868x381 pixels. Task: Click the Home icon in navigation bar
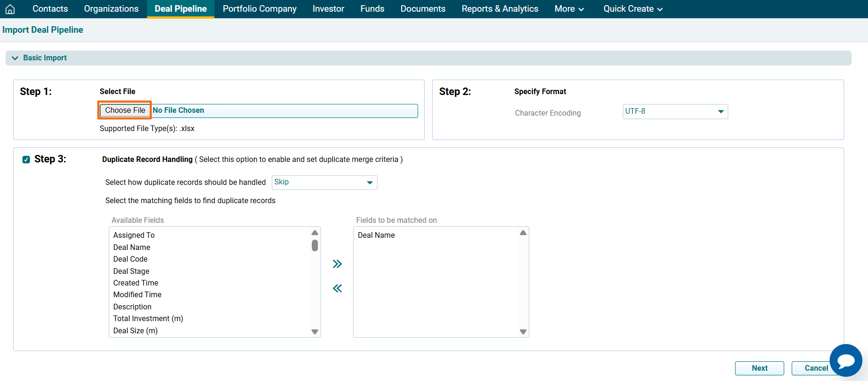10,9
